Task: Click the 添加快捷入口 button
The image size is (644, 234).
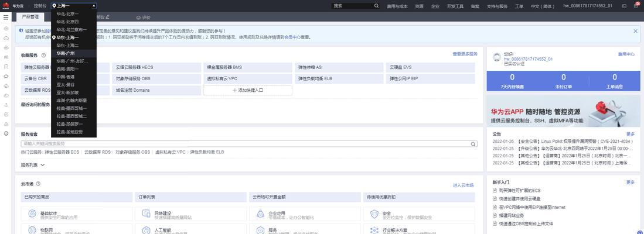Action: point(248,90)
